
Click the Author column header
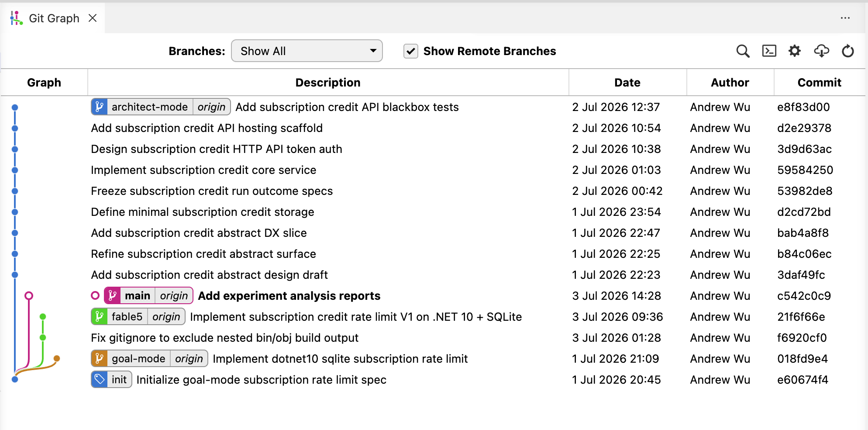click(x=730, y=83)
